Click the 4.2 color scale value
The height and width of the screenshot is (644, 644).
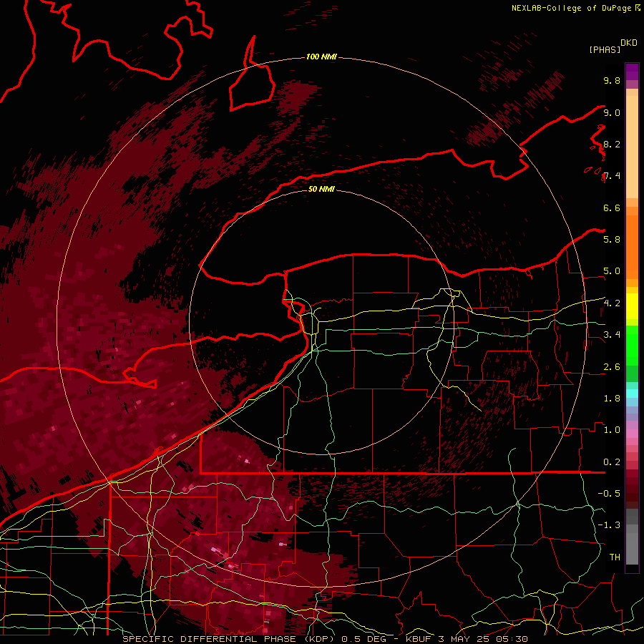[x=612, y=303]
